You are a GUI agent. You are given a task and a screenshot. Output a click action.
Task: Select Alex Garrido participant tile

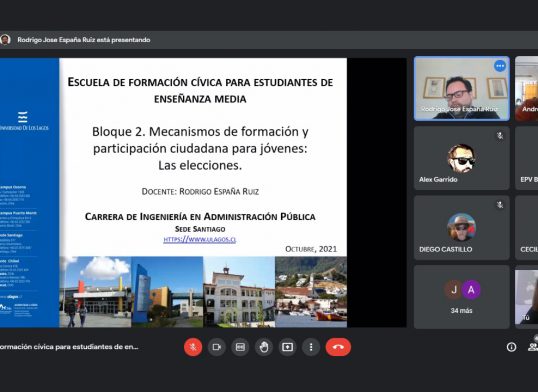click(461, 158)
